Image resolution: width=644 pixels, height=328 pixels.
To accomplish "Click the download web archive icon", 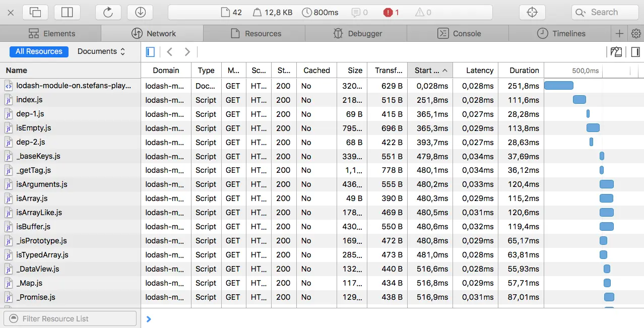I will coord(140,12).
